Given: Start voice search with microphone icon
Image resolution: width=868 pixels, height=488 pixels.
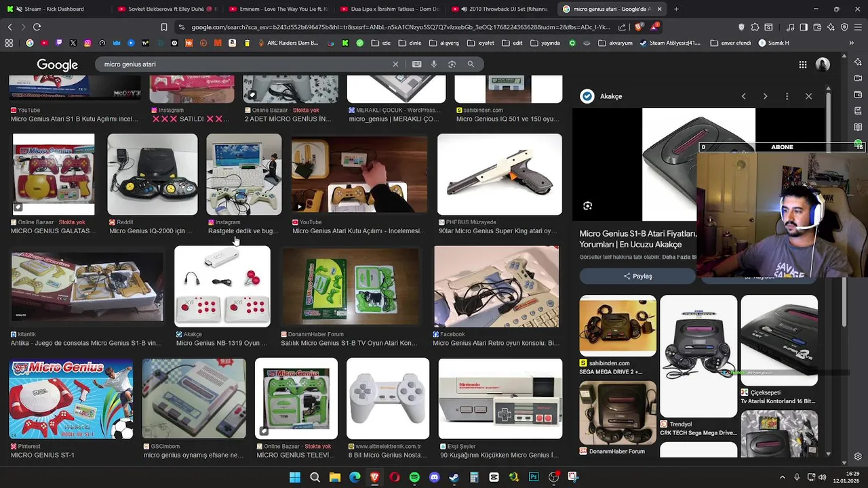Looking at the screenshot, I should click(434, 64).
